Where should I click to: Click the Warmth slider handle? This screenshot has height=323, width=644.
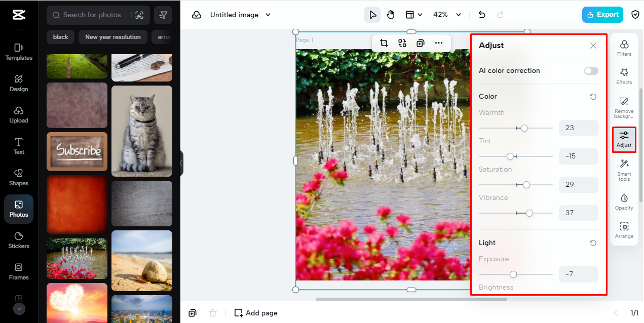(524, 128)
